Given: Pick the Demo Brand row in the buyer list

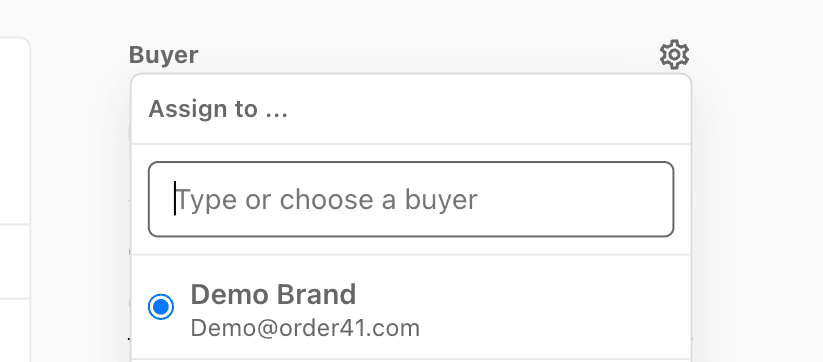Looking at the screenshot, I should tap(411, 307).
